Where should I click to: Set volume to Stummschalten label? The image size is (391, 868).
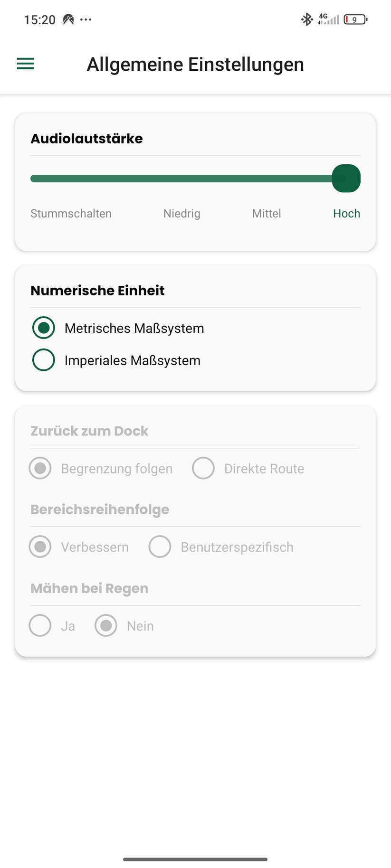pos(71,214)
